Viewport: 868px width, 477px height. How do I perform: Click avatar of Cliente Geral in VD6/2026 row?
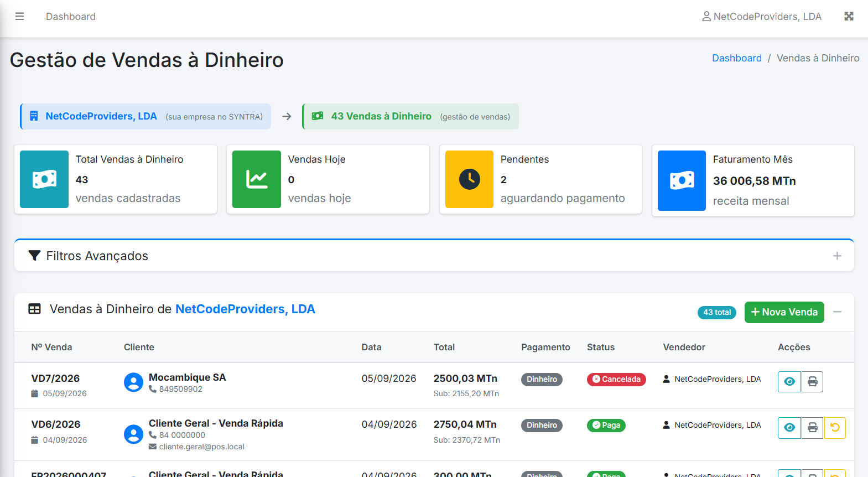pyautogui.click(x=133, y=434)
